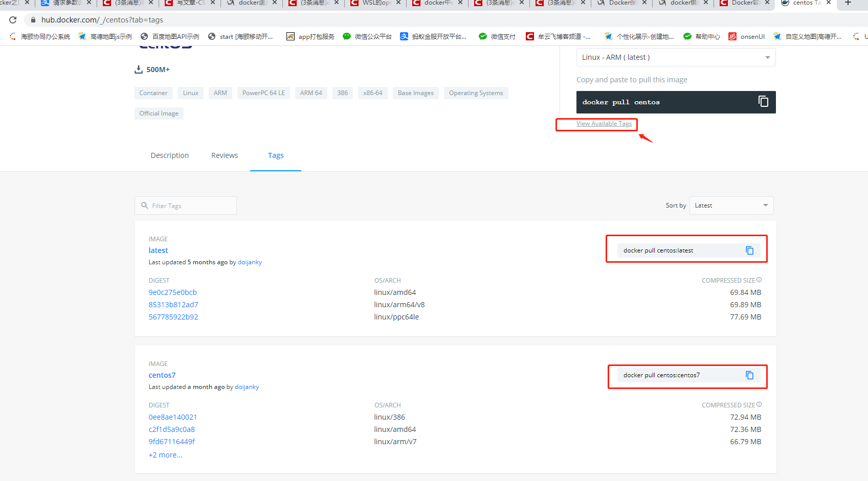Viewport: 868px width, 481px height.
Task: Click the Operating Systems chip
Action: tap(476, 93)
